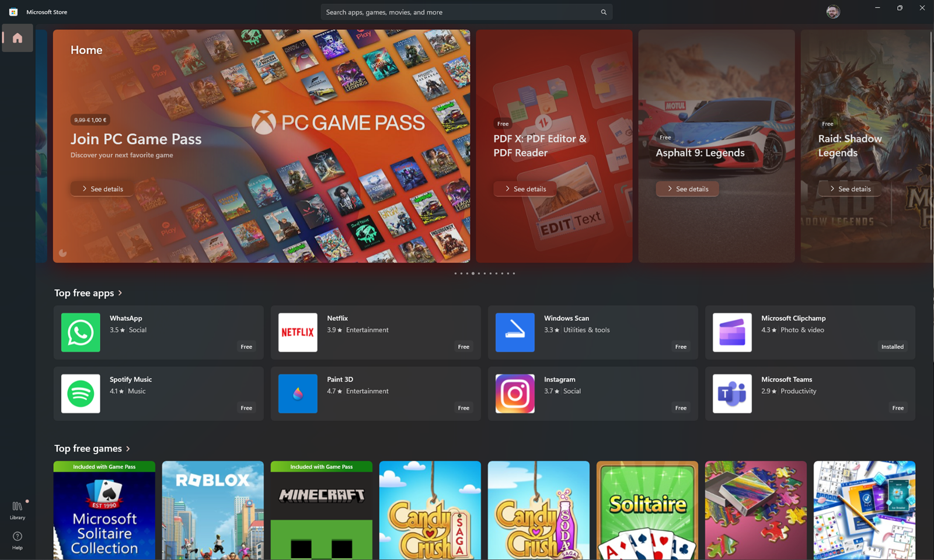Open the PDF X: PDF Editor banner
934x560 pixels.
554,146
